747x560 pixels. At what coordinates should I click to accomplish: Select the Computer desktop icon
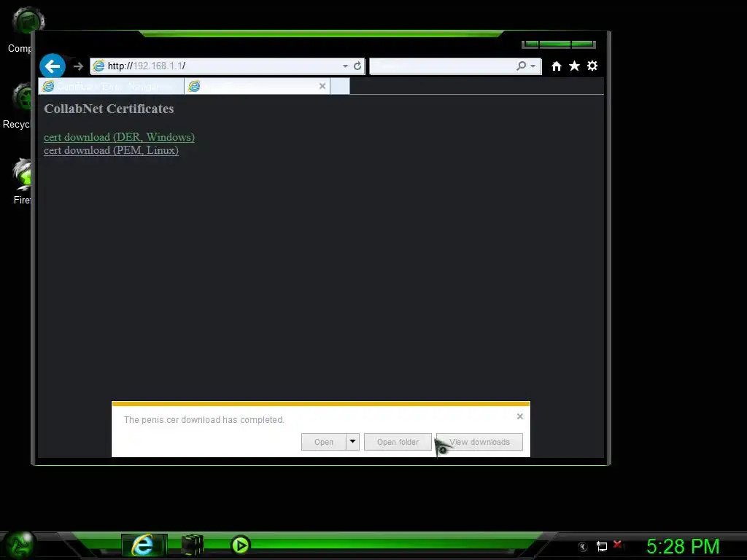click(x=21, y=29)
